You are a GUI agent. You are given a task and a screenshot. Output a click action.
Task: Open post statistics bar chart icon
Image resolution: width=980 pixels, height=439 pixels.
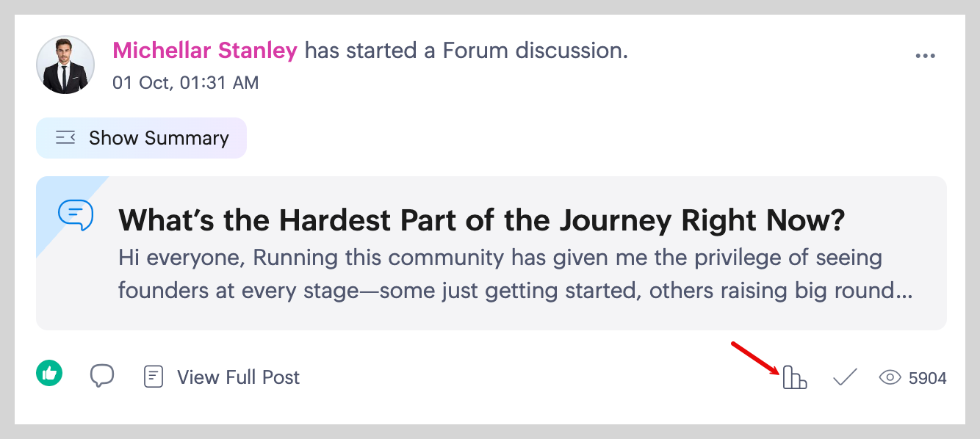point(795,377)
